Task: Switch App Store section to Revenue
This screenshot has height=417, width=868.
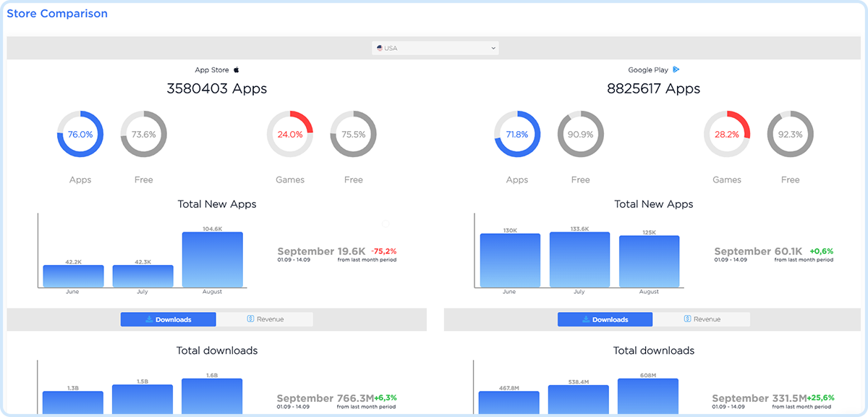Action: pos(265,319)
